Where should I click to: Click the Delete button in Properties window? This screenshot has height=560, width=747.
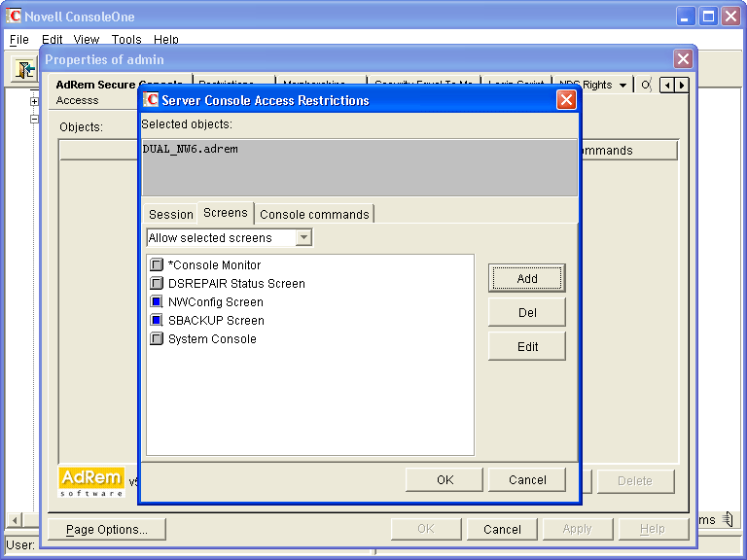(635, 481)
